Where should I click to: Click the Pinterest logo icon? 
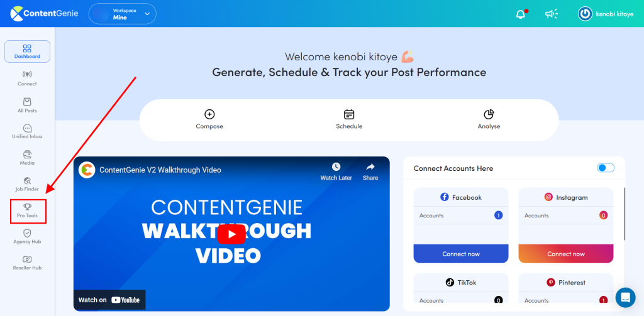coord(551,282)
